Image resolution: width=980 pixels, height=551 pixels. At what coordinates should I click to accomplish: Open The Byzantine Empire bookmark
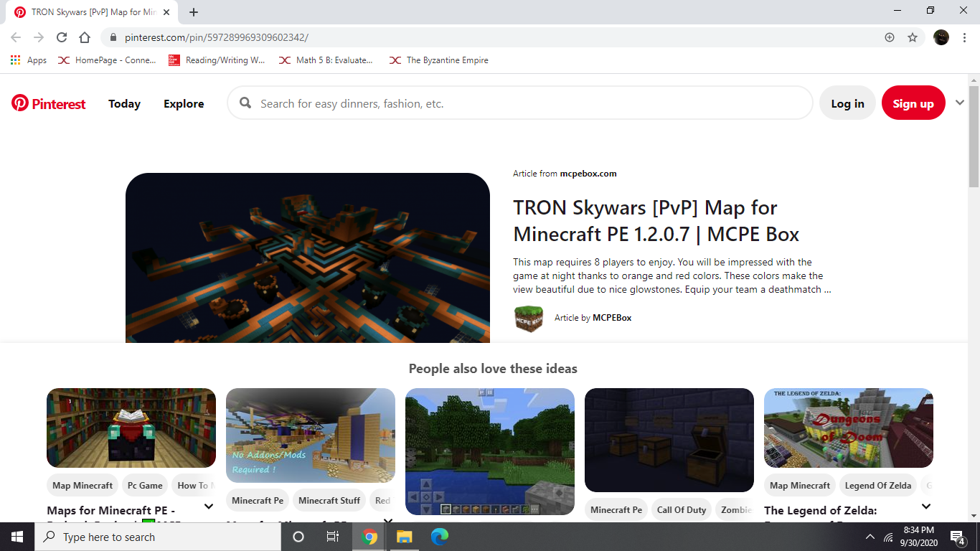pos(439,60)
